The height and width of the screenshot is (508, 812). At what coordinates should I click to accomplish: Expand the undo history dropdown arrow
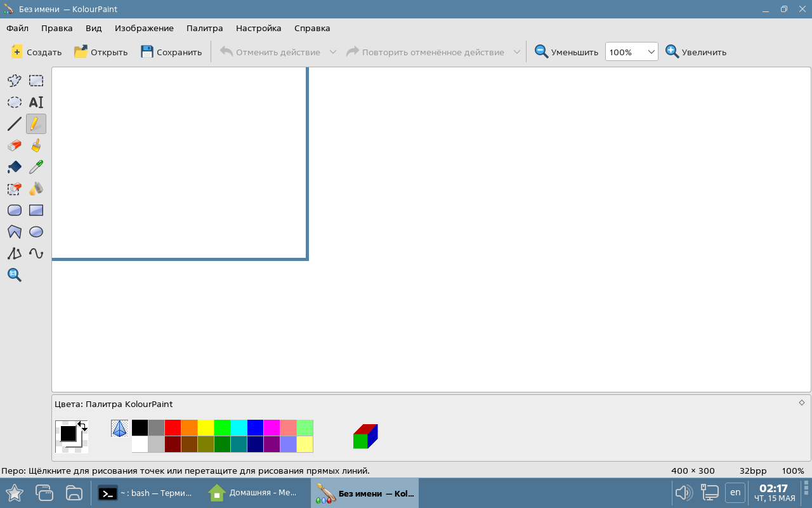(x=332, y=52)
